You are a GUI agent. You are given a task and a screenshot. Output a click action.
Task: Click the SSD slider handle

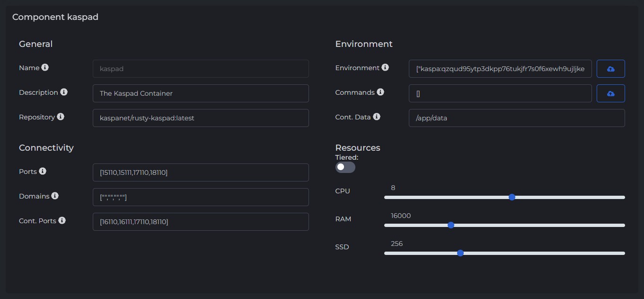[x=460, y=253]
